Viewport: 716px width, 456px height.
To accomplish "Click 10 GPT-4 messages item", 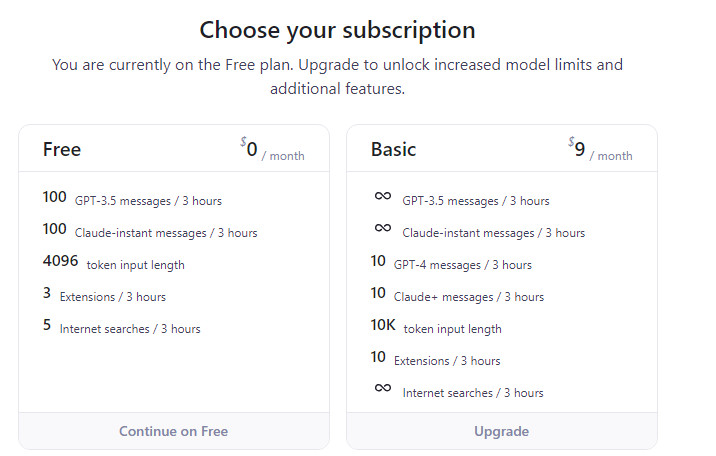I will click(451, 262).
